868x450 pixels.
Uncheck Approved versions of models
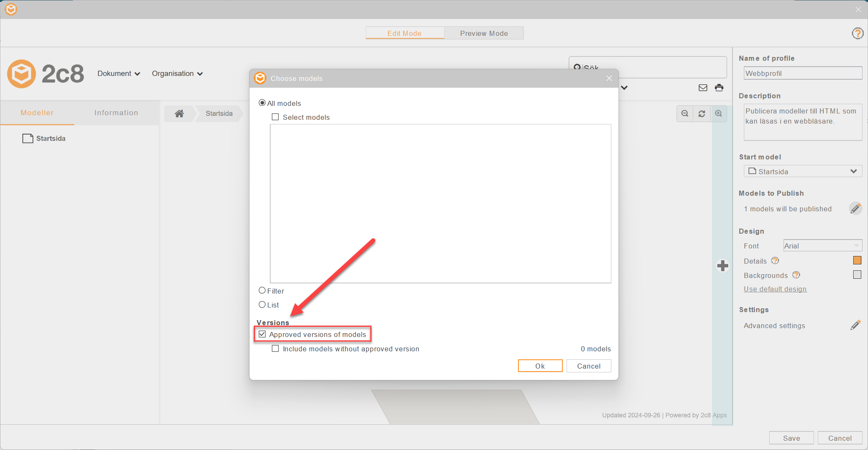tap(263, 334)
